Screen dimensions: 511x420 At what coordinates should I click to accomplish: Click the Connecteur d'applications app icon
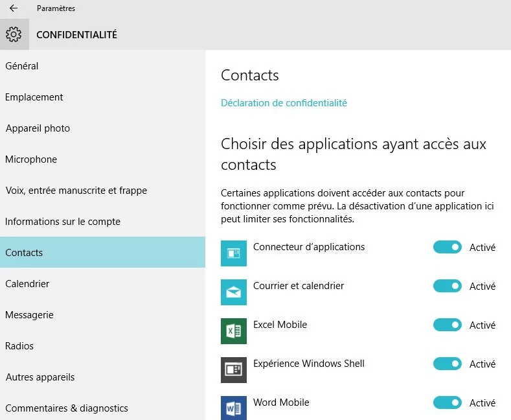pyautogui.click(x=234, y=253)
